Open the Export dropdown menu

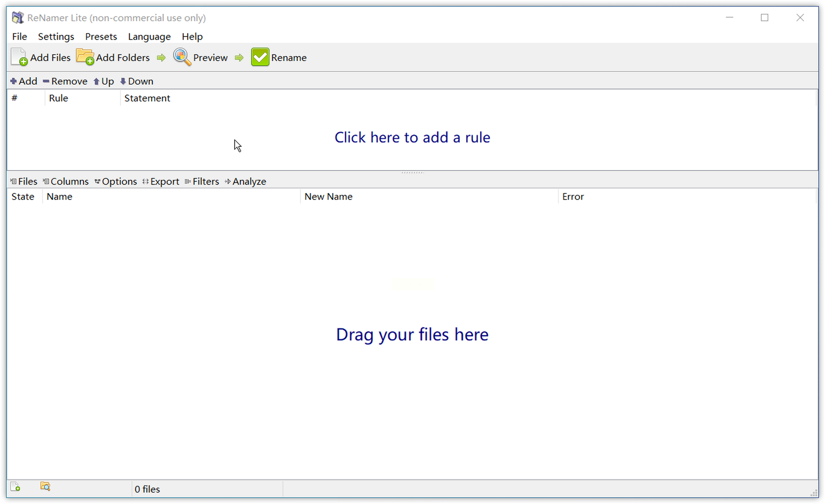(161, 182)
